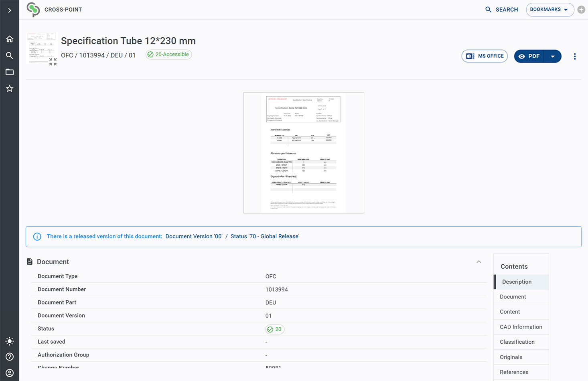Open the three-dot more options menu

[x=575, y=57]
